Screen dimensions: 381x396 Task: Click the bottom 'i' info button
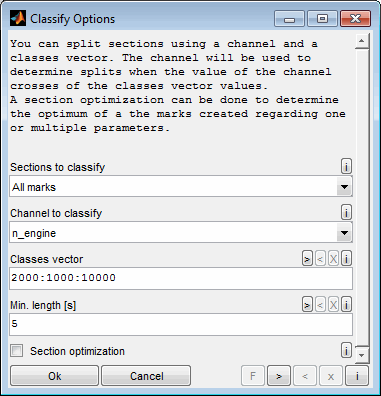click(357, 376)
